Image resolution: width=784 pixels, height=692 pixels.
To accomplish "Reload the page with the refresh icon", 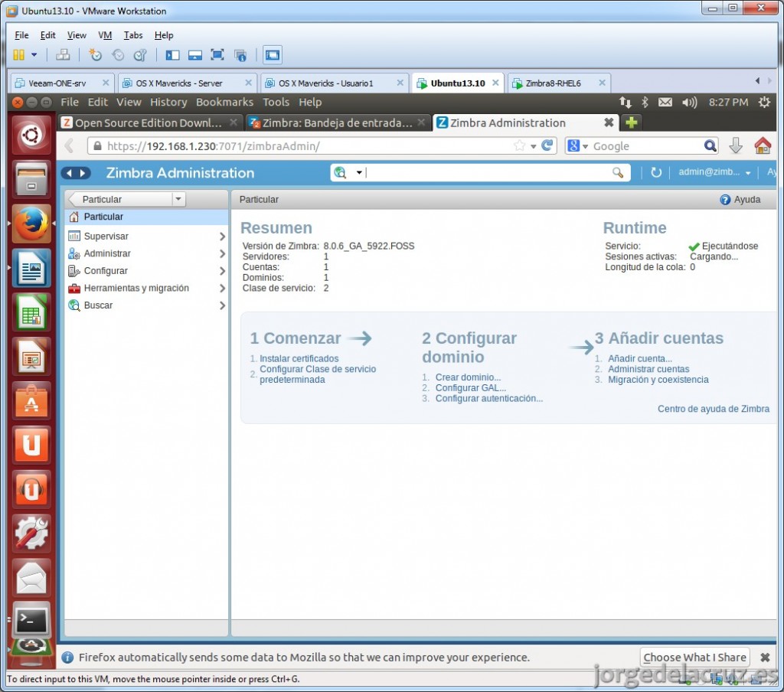I will click(547, 145).
